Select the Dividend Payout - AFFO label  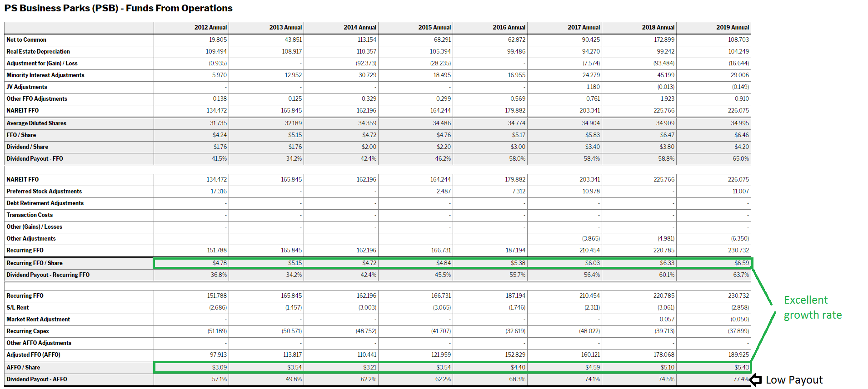37,379
